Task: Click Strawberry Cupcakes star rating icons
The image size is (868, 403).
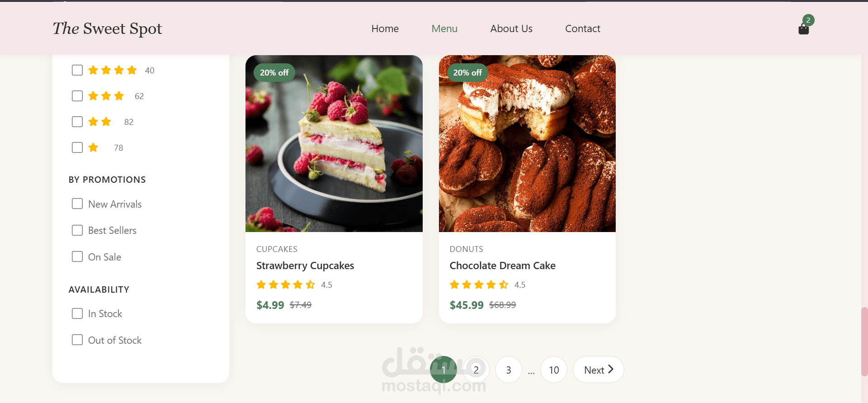Action: pos(286,284)
